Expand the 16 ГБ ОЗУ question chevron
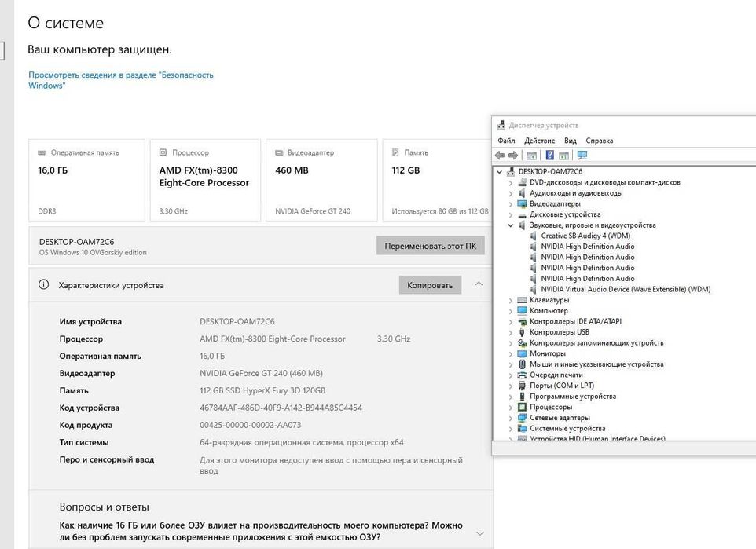The height and width of the screenshot is (549, 756). (479, 533)
